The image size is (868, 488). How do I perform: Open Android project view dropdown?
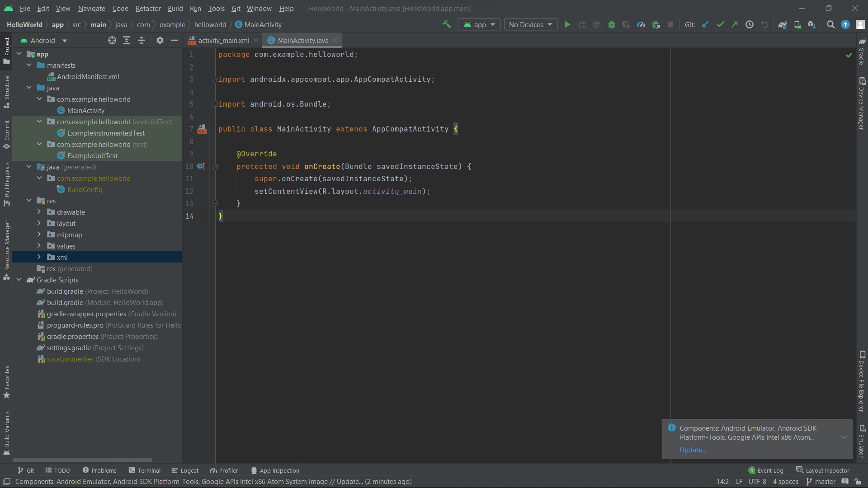[44, 41]
